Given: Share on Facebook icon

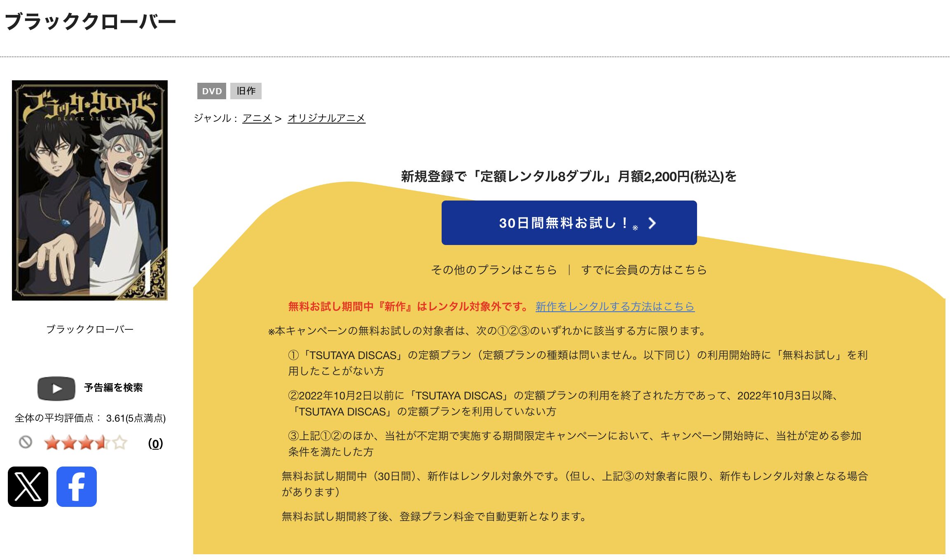Looking at the screenshot, I should tap(77, 487).
